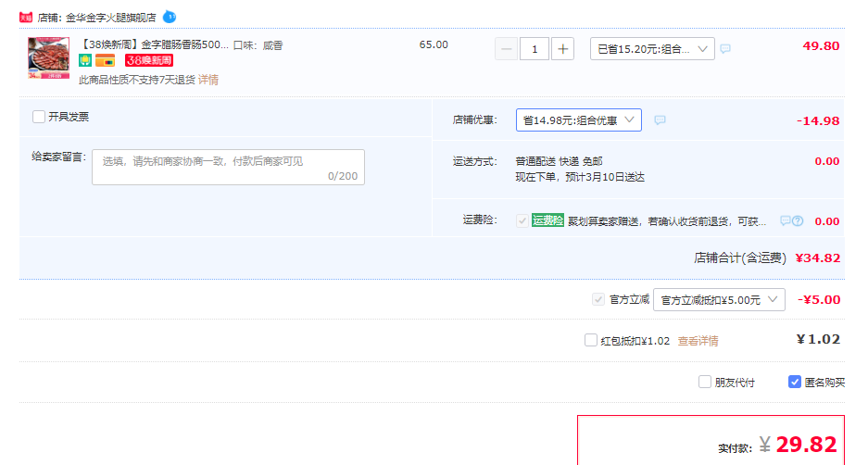Click the green 运费险 label badge
The height and width of the screenshot is (465, 868).
pyautogui.click(x=547, y=220)
